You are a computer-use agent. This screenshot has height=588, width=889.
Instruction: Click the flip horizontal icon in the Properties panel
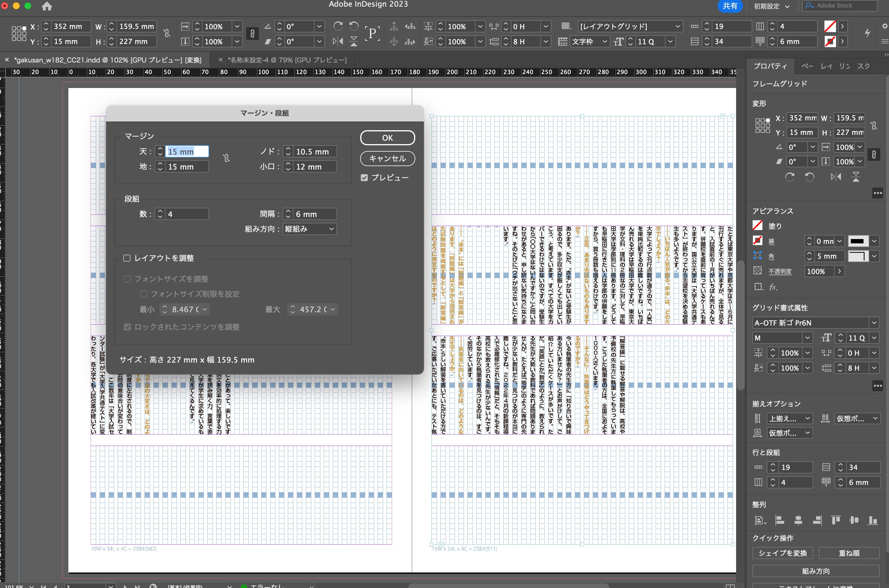click(836, 177)
